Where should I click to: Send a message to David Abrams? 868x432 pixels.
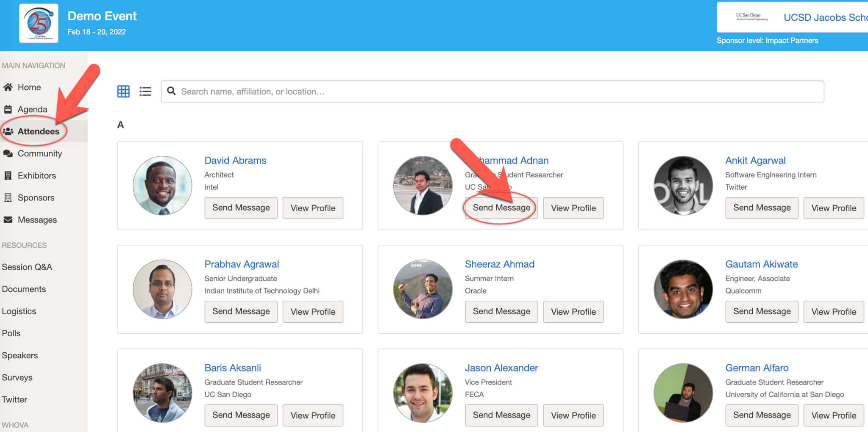[241, 208]
